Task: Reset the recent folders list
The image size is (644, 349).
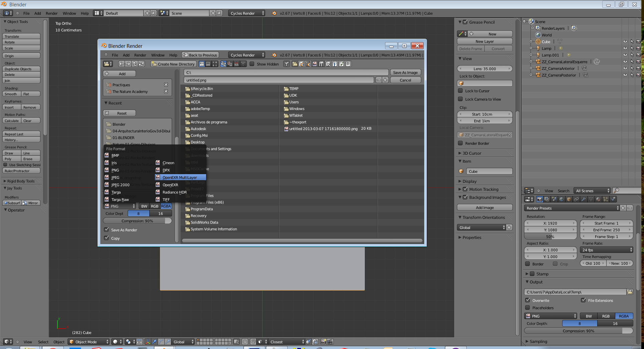Action: pyautogui.click(x=119, y=113)
